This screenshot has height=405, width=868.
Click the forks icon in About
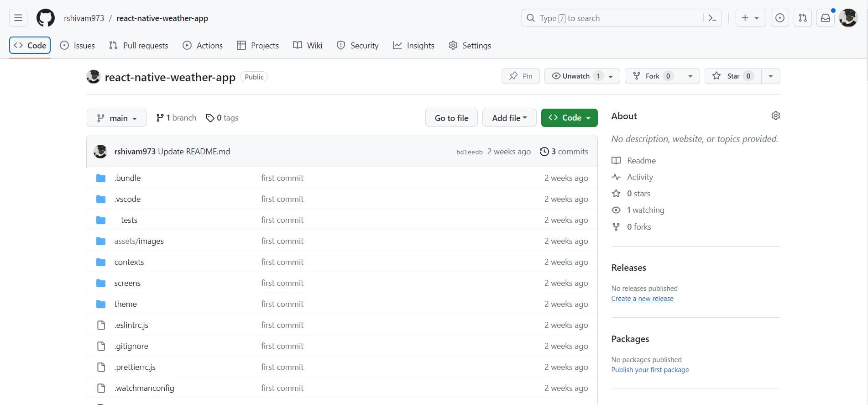pyautogui.click(x=616, y=227)
